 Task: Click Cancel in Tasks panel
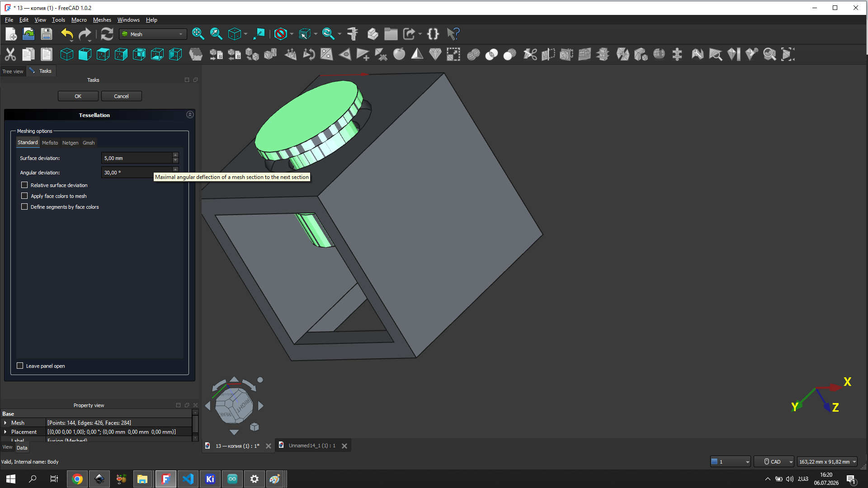[121, 96]
